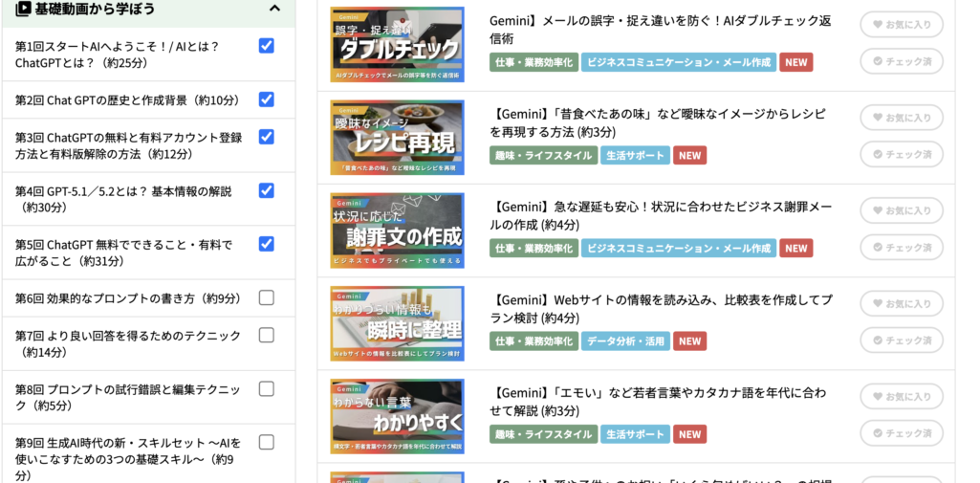This screenshot has width=980, height=483.
Task: Collapse the 基礎動画から学ぼう section chevron
Action: tap(274, 9)
